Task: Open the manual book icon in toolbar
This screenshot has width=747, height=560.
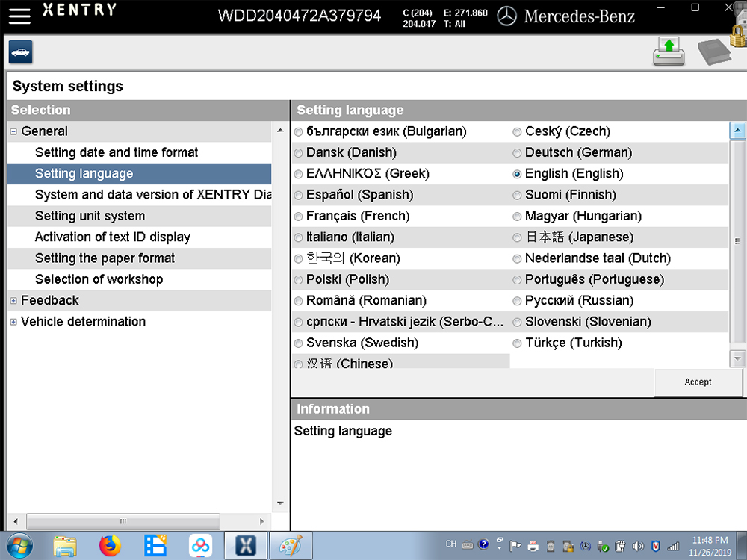Action: (713, 51)
